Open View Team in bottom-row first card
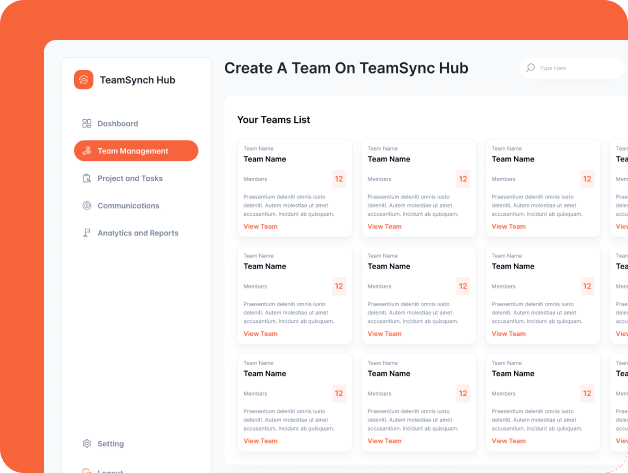The width and height of the screenshot is (628, 473). (260, 441)
